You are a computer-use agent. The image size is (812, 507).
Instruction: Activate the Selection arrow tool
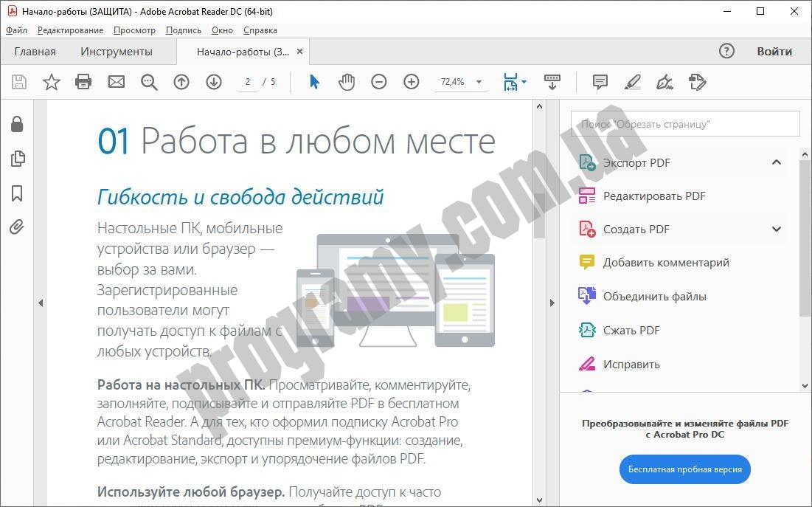(x=314, y=82)
